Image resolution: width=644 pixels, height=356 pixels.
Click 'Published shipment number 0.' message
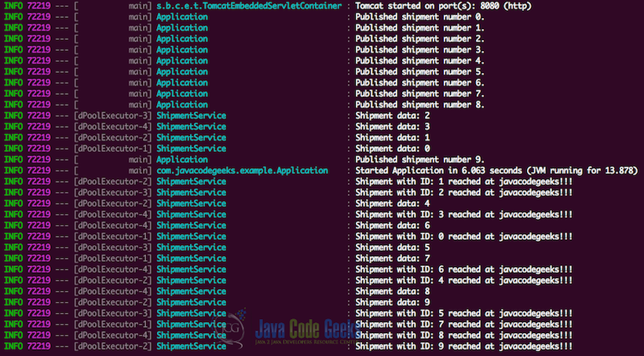419,17
